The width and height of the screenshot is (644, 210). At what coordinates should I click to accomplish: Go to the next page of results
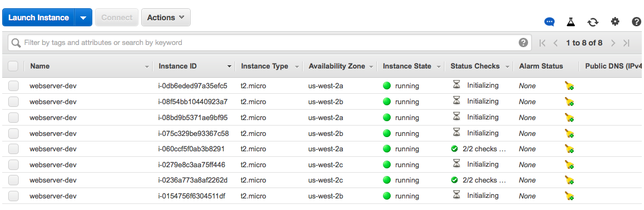pyautogui.click(x=613, y=43)
